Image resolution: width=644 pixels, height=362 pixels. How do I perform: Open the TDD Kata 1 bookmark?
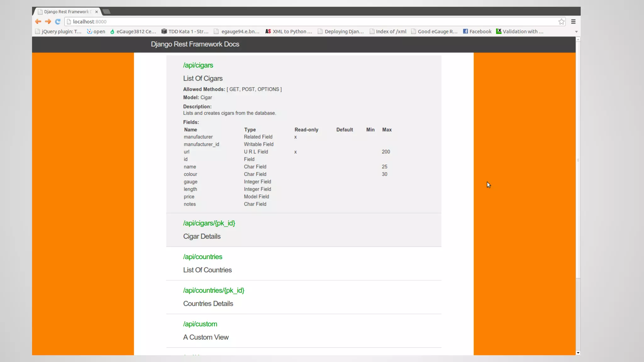pyautogui.click(x=185, y=31)
